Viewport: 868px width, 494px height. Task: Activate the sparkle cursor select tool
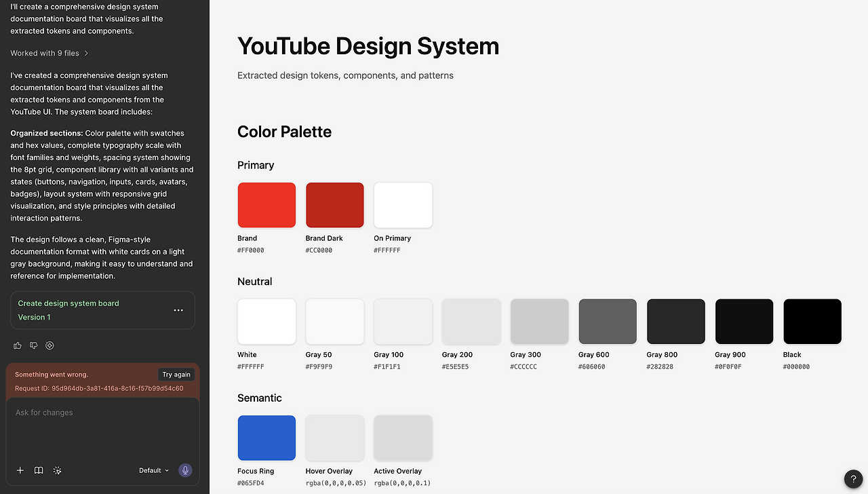click(x=58, y=470)
